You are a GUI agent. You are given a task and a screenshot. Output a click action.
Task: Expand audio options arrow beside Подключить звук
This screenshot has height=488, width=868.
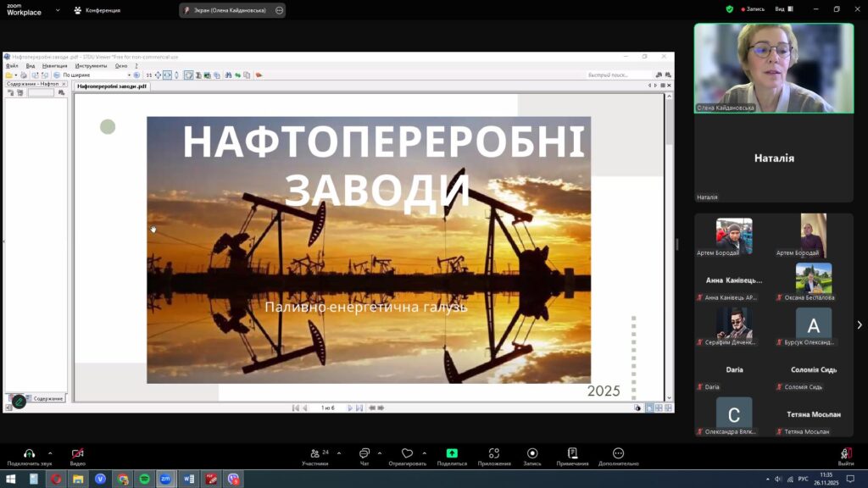coord(50,452)
